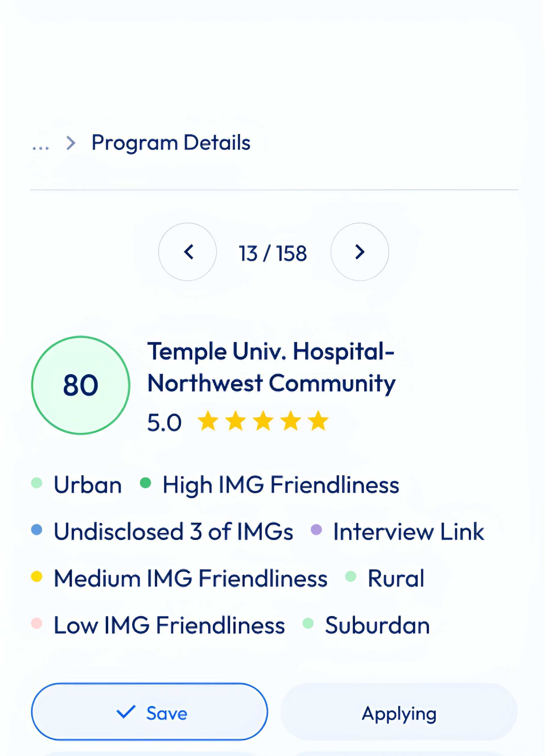Toggle the Save button
Image resolution: width=550 pixels, height=756 pixels.
click(150, 713)
